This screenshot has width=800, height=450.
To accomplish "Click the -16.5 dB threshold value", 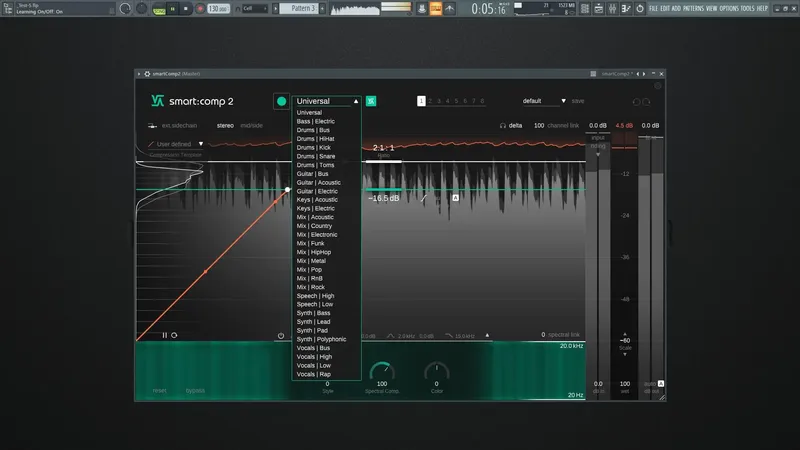I will pyautogui.click(x=384, y=198).
